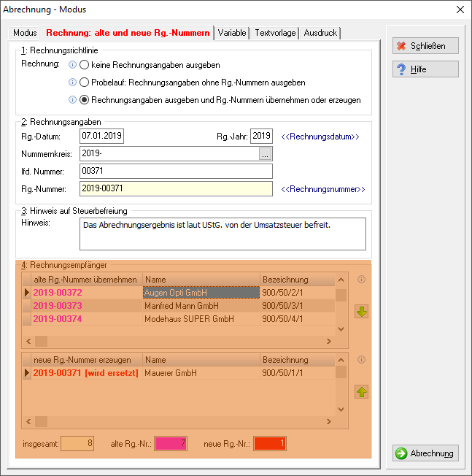Click info icon next to alte Rg.-Nummer table
The width and height of the screenshot is (472, 476).
tap(361, 280)
